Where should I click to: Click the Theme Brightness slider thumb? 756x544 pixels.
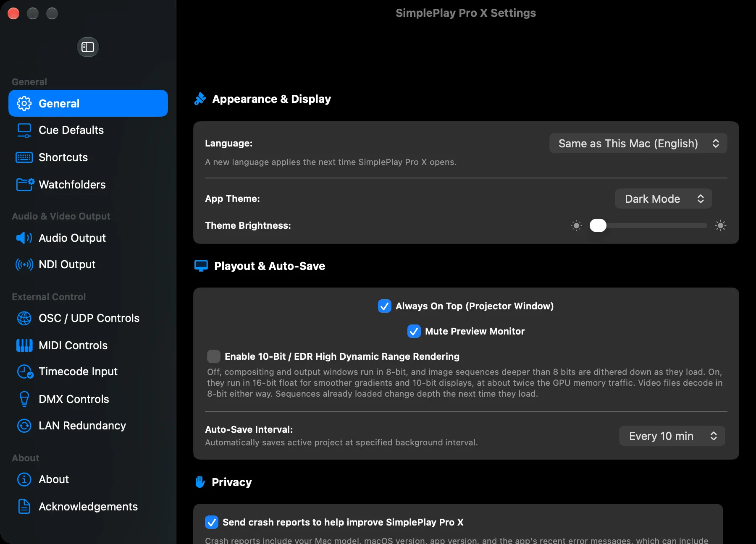(x=598, y=226)
